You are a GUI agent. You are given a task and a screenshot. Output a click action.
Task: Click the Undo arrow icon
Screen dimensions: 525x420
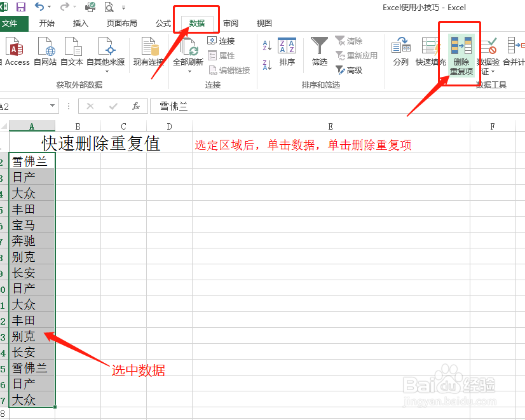point(39,6)
